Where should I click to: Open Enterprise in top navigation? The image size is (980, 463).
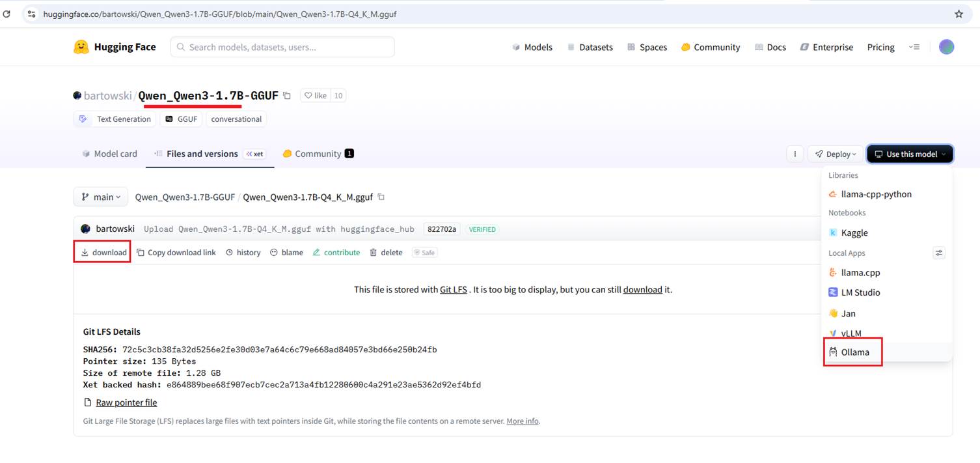[826, 47]
